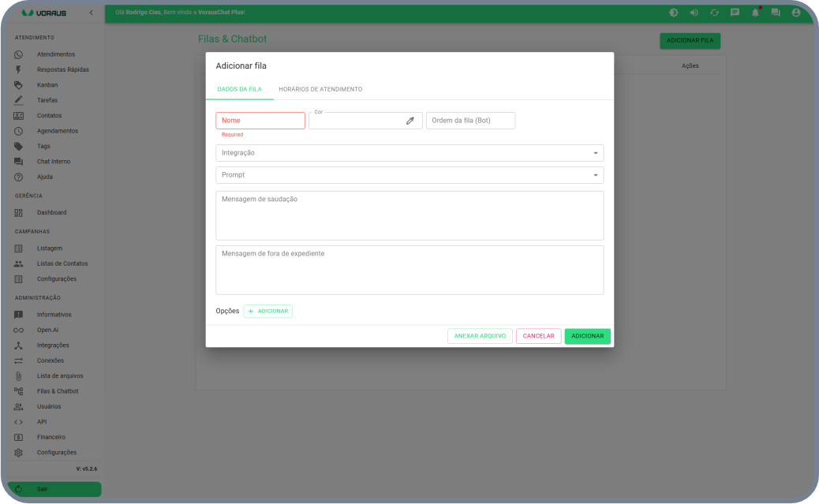The width and height of the screenshot is (819, 504).
Task: Toggle dark mode with the brightness icon
Action: [x=673, y=13]
